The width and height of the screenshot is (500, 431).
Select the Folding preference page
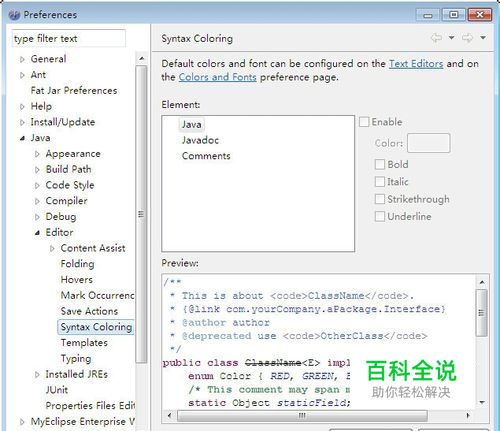tap(77, 264)
